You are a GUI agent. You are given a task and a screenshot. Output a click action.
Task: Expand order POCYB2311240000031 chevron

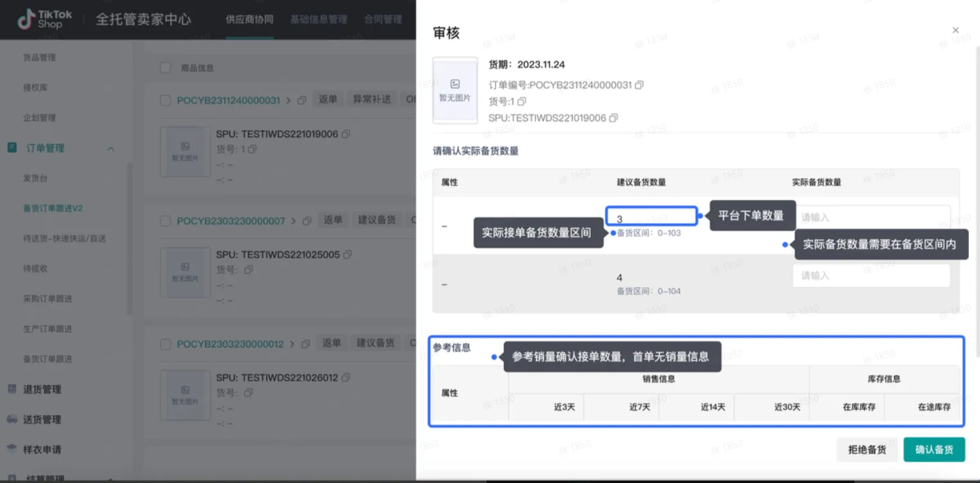coord(289,101)
